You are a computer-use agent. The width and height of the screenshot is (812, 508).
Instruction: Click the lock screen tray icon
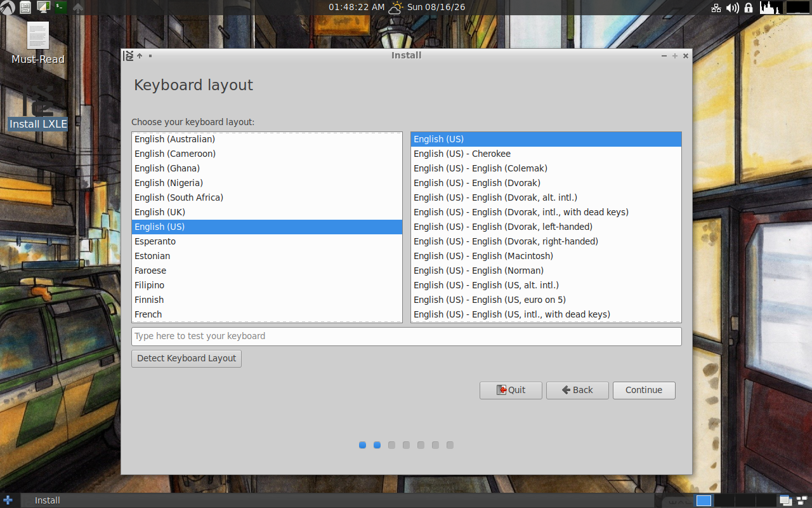coord(749,8)
